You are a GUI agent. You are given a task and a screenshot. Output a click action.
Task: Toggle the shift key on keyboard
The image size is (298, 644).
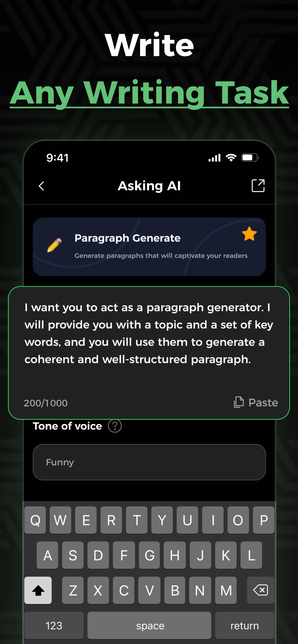pos(38,590)
